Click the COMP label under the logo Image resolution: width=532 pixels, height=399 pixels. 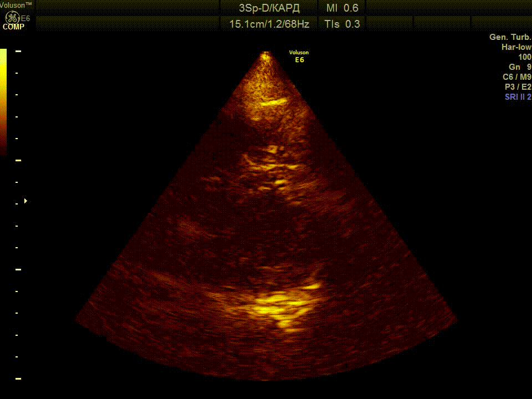pos(13,27)
